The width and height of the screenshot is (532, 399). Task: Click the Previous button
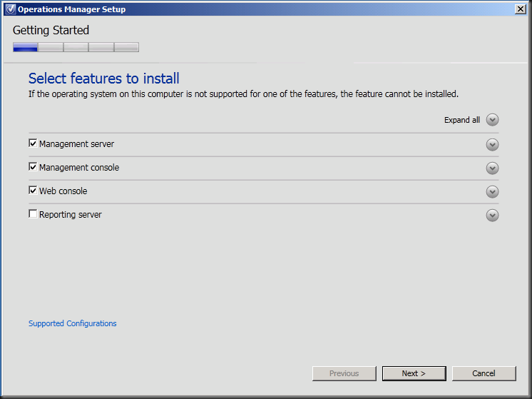tap(344, 373)
